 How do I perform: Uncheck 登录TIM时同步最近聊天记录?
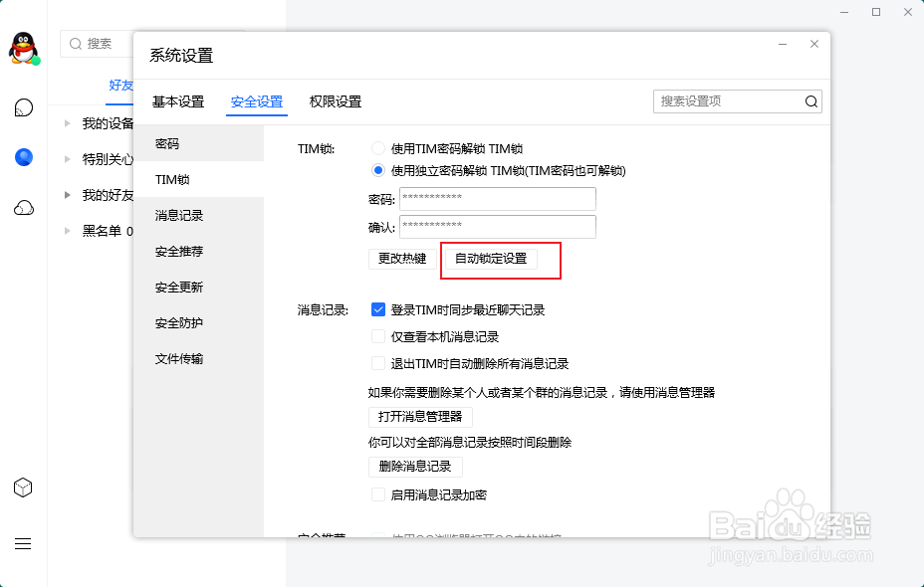378,309
